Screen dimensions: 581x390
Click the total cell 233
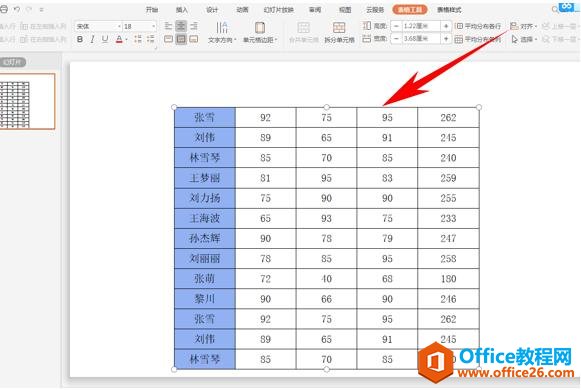click(x=448, y=218)
